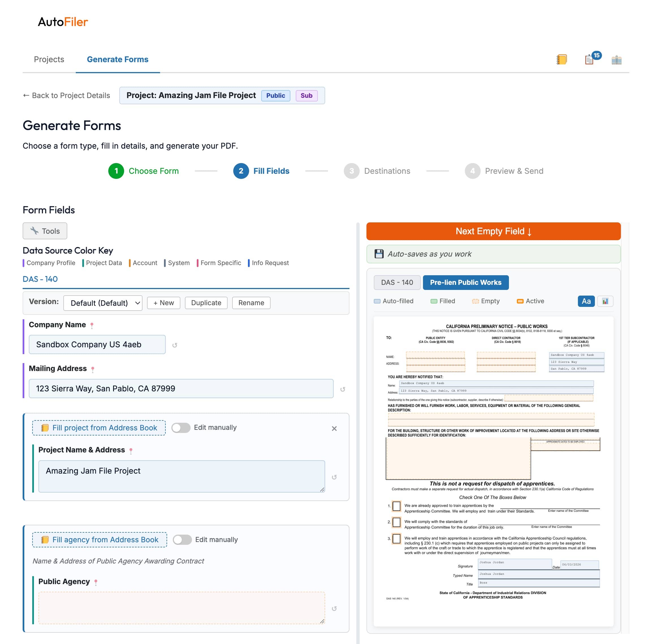Reset the Project Name & Address field
Image resolution: width=652 pixels, height=644 pixels.
click(334, 477)
